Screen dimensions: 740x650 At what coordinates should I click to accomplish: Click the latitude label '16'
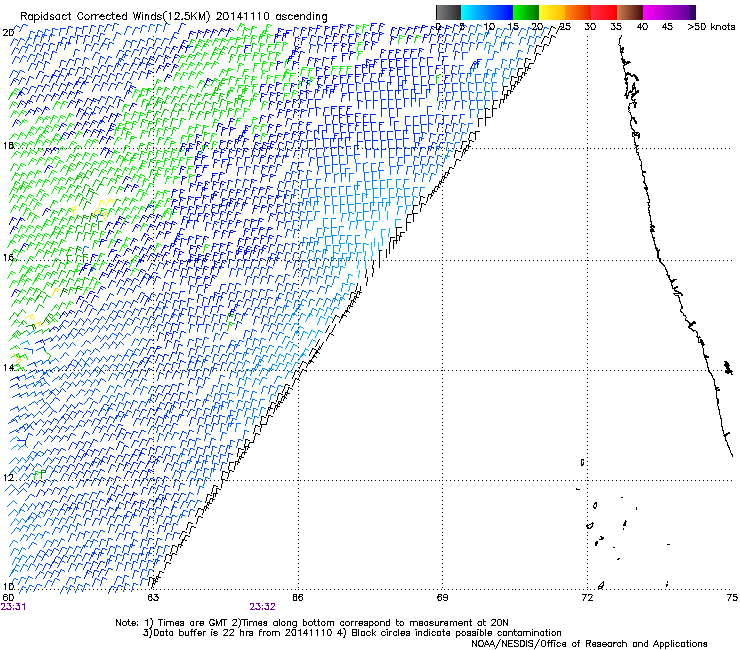(x=8, y=258)
